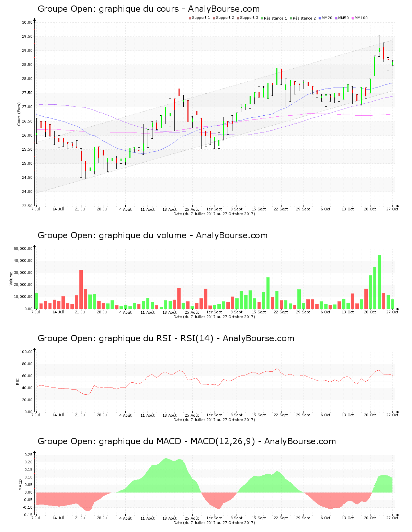Click the 23.50 value on the price axis
Image resolution: width=412 pixels, height=532 pixels.
27,206
